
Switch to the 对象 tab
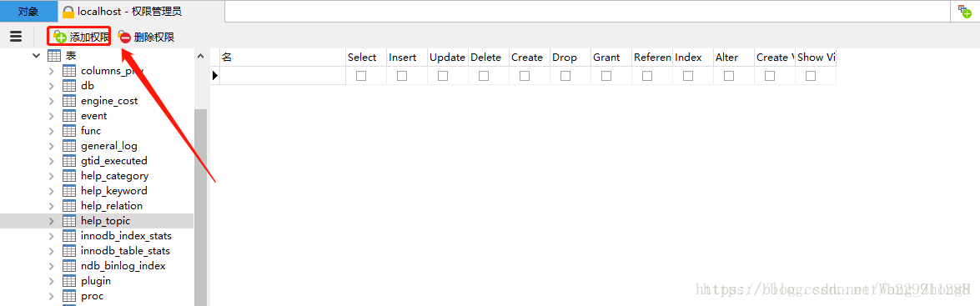pos(28,11)
